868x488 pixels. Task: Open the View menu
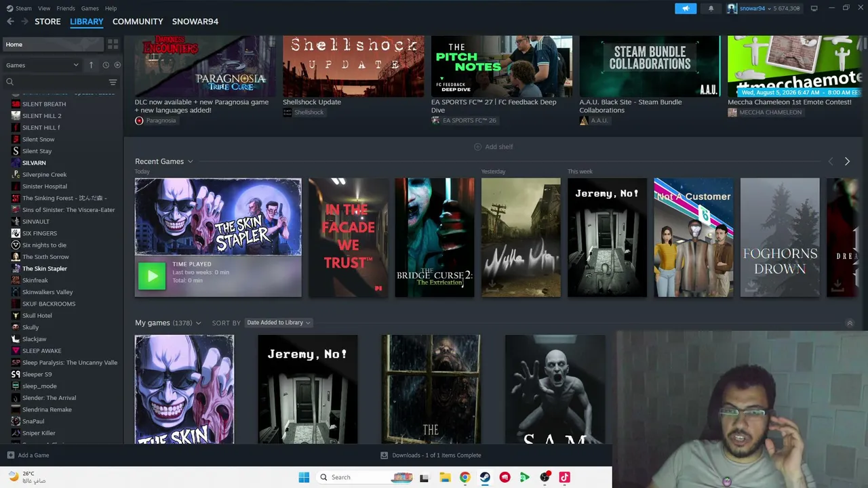point(44,8)
